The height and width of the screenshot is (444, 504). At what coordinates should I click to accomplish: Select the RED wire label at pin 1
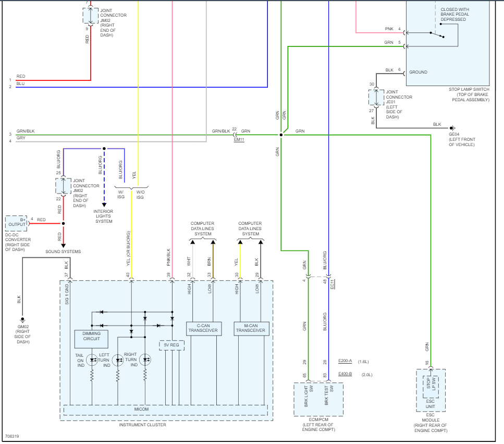point(21,76)
